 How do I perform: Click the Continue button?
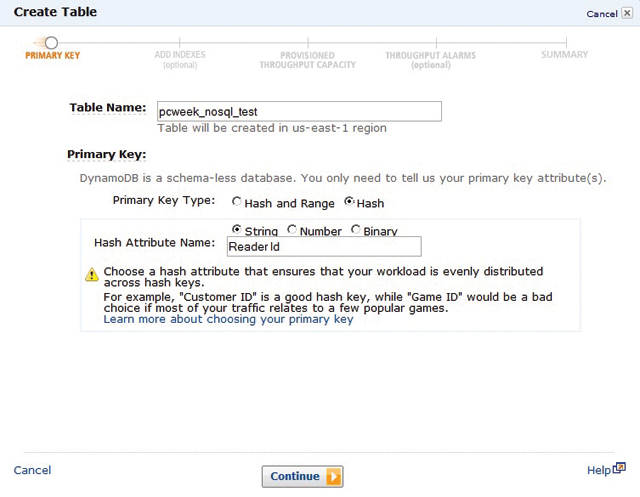pos(302,476)
